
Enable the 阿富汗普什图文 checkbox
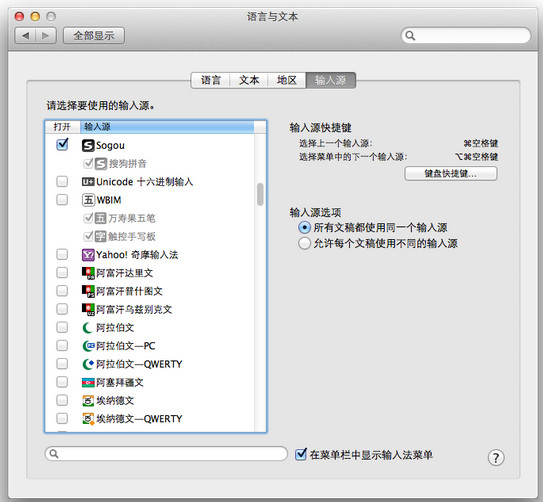pyautogui.click(x=62, y=291)
